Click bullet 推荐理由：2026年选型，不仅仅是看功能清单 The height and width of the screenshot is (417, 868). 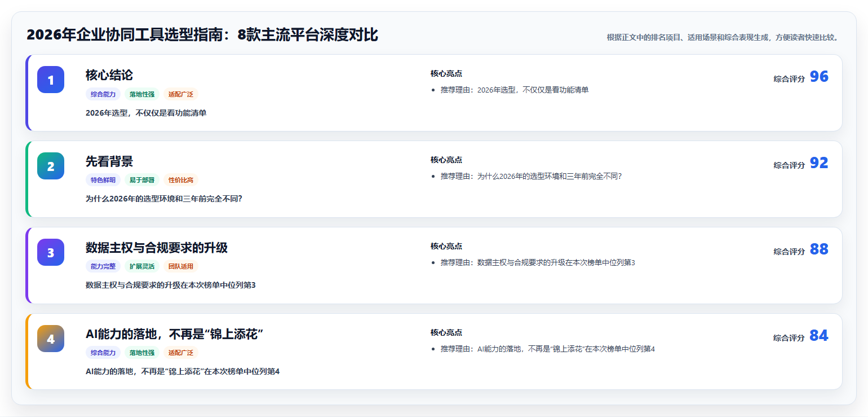click(x=515, y=90)
